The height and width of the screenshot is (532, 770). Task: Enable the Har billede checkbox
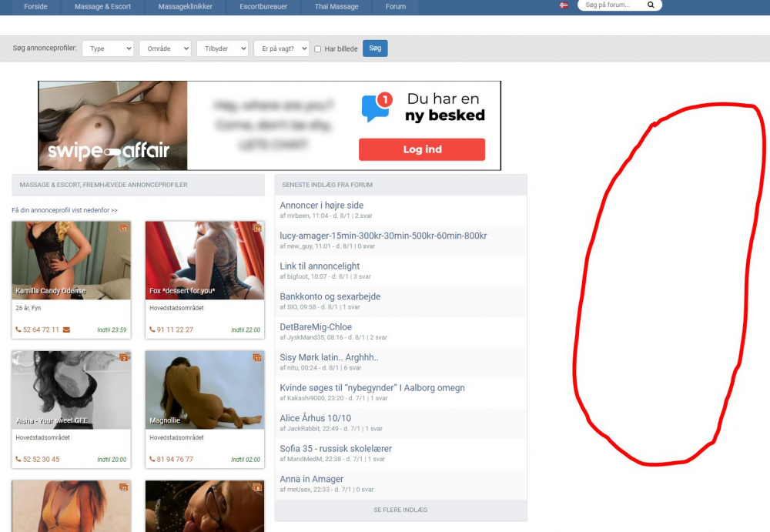point(317,48)
